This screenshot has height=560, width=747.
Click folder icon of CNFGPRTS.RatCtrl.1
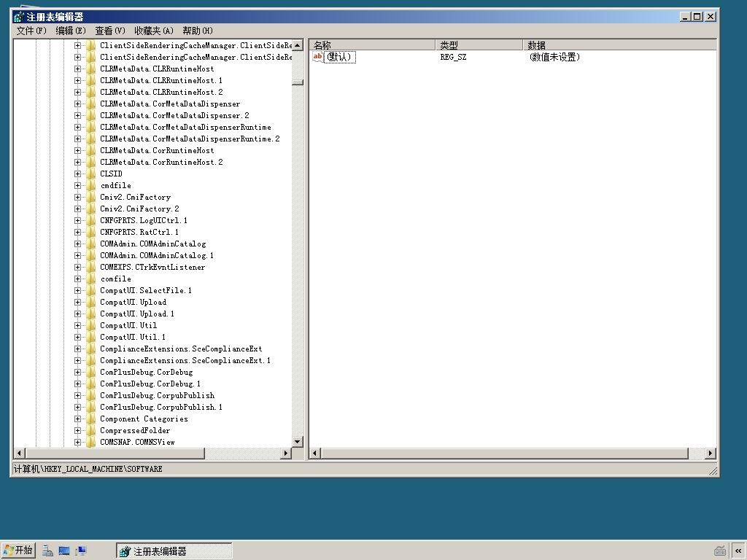pyautogui.click(x=90, y=233)
